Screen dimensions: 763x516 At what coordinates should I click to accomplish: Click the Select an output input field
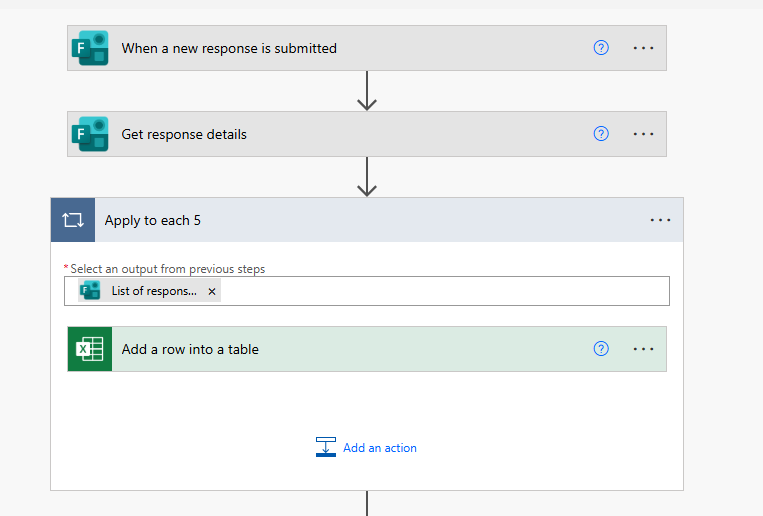[x=440, y=291]
